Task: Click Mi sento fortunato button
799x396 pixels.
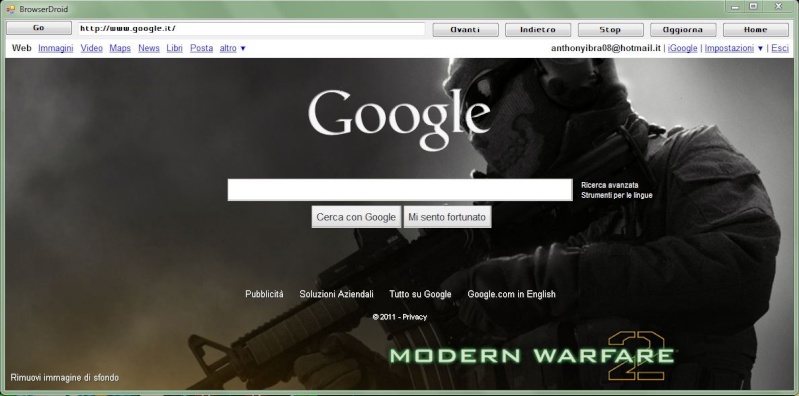Action: (x=447, y=217)
